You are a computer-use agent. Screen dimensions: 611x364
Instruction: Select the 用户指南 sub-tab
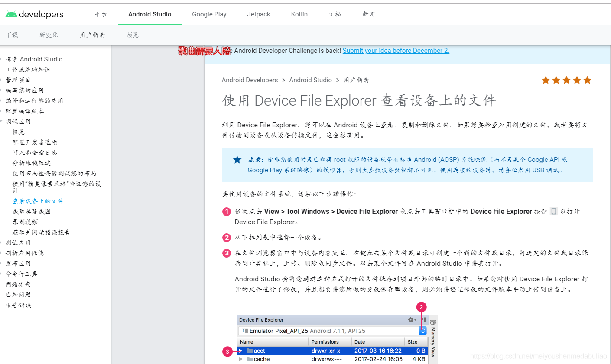point(92,35)
